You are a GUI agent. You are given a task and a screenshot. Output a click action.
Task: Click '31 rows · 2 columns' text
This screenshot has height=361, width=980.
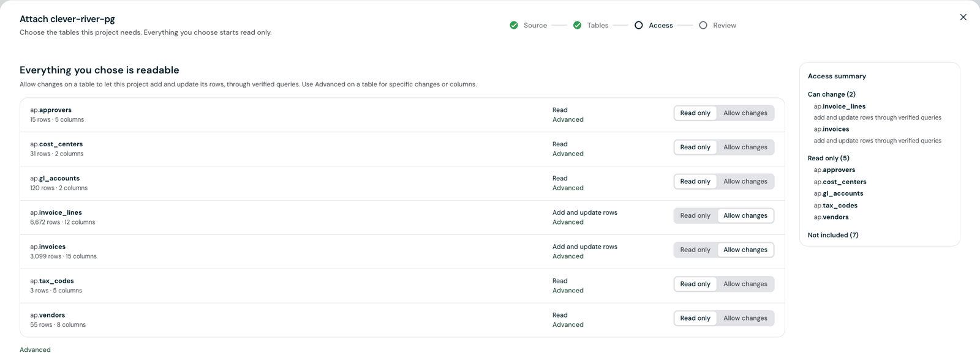[x=57, y=154]
